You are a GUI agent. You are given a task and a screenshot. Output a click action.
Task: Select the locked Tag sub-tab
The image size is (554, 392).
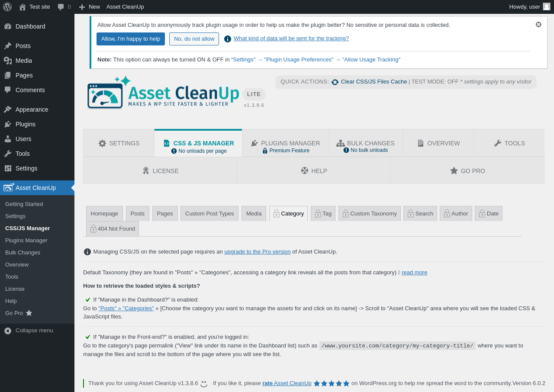point(323,214)
